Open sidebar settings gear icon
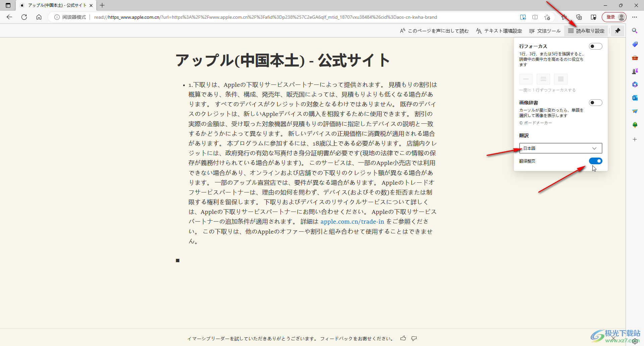Screen dimensions: 644x346 635,342
